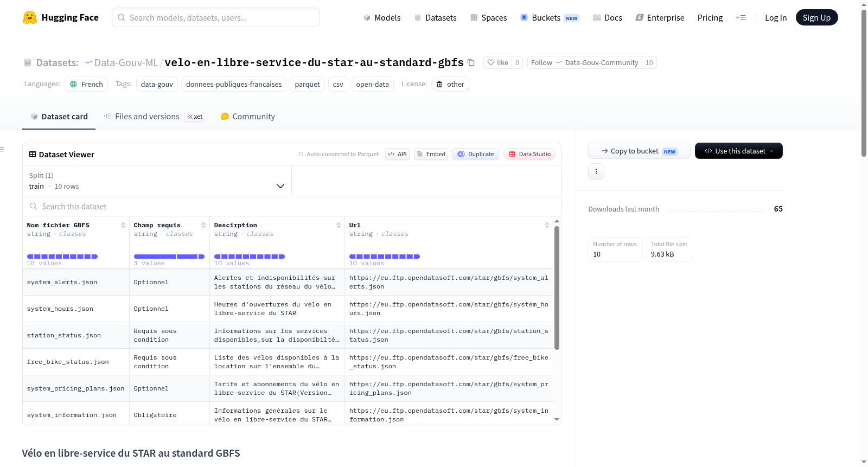Open the Community tab
The width and height of the screenshot is (868, 467).
point(248,117)
